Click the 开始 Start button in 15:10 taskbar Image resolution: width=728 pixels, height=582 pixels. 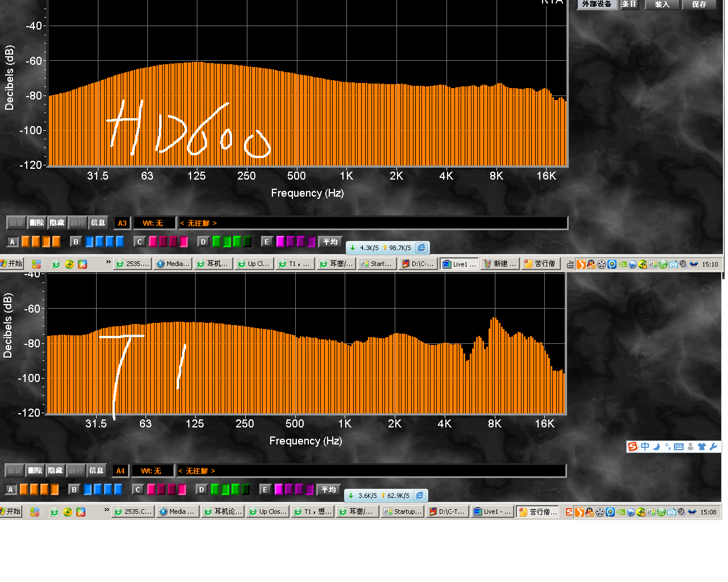pos(11,264)
